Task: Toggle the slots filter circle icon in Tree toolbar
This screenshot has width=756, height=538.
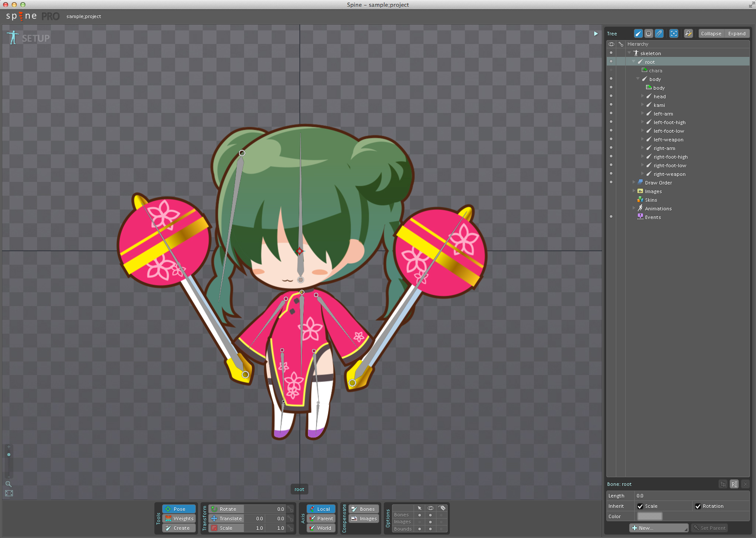Action: coord(649,34)
